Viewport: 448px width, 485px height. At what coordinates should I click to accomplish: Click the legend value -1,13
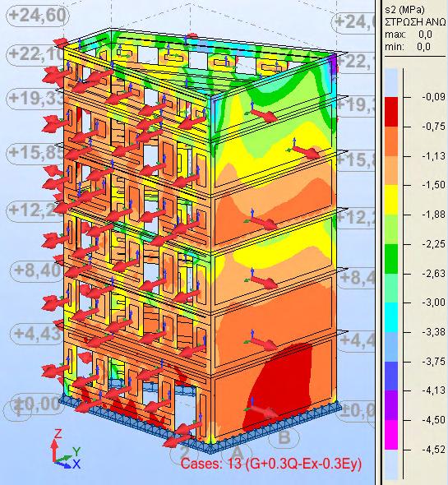[x=434, y=156]
